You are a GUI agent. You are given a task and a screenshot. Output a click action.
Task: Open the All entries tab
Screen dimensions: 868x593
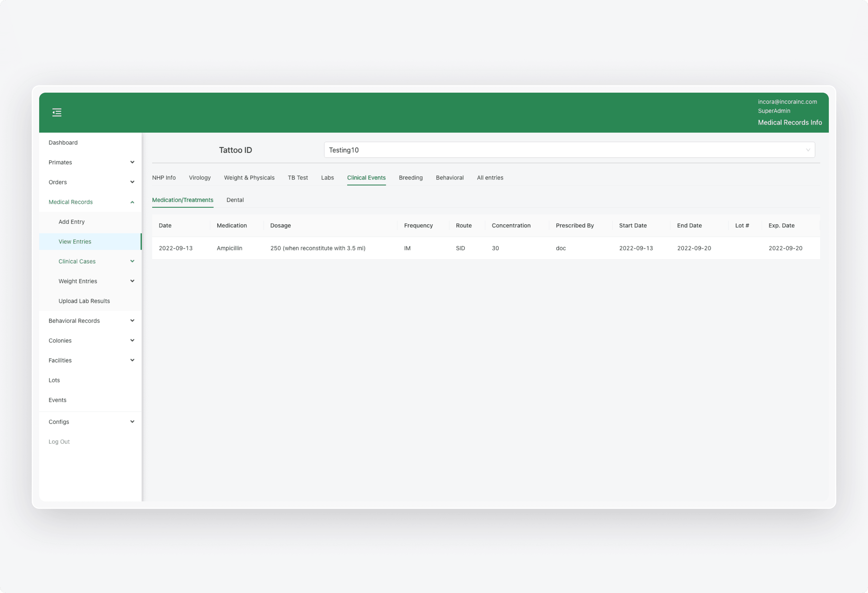point(490,178)
